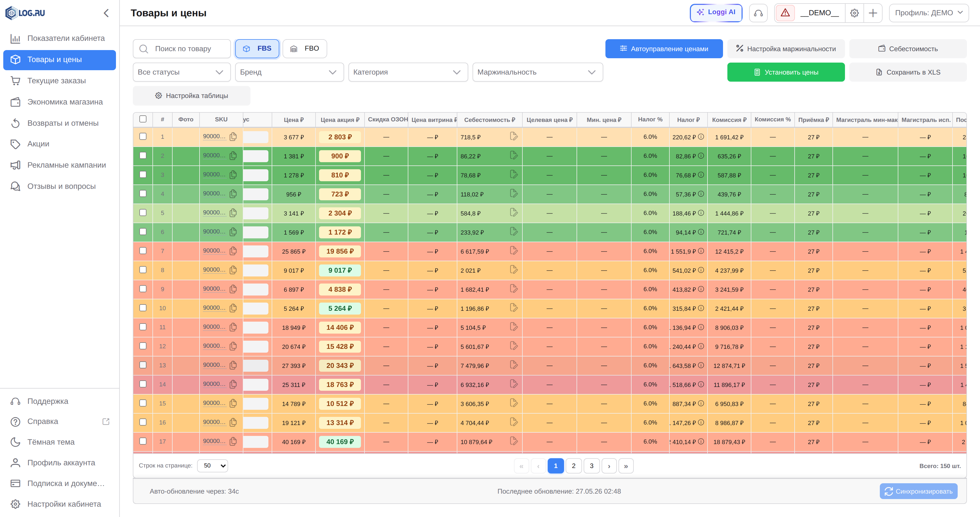Viewport: 980px width, 517px height.
Task: Collapse sidebar with the chevron arrow
Action: pyautogui.click(x=106, y=13)
